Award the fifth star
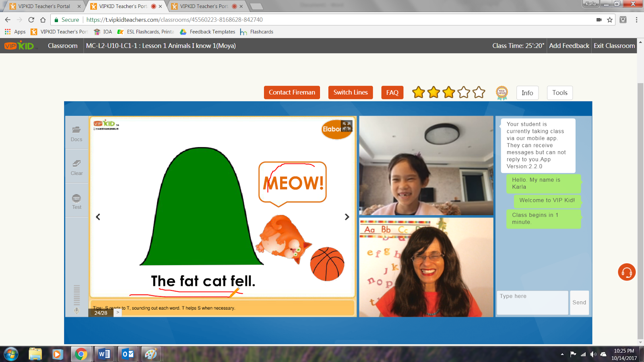This screenshot has width=644, height=362. tap(479, 93)
